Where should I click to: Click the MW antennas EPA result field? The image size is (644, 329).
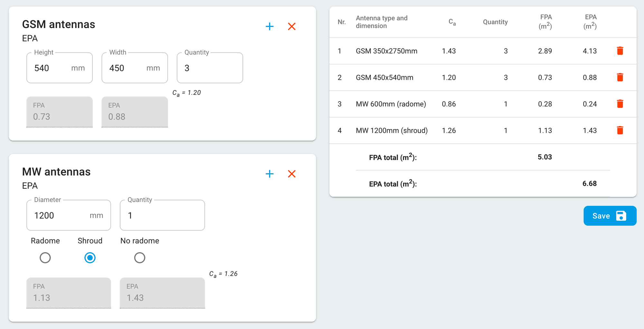[162, 293]
